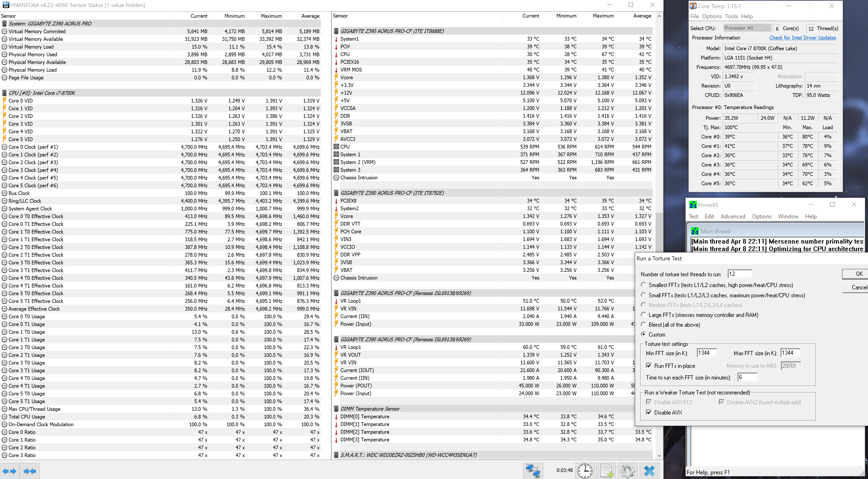Click the clock reset timer icon
This screenshot has height=479, width=868.
[585, 471]
